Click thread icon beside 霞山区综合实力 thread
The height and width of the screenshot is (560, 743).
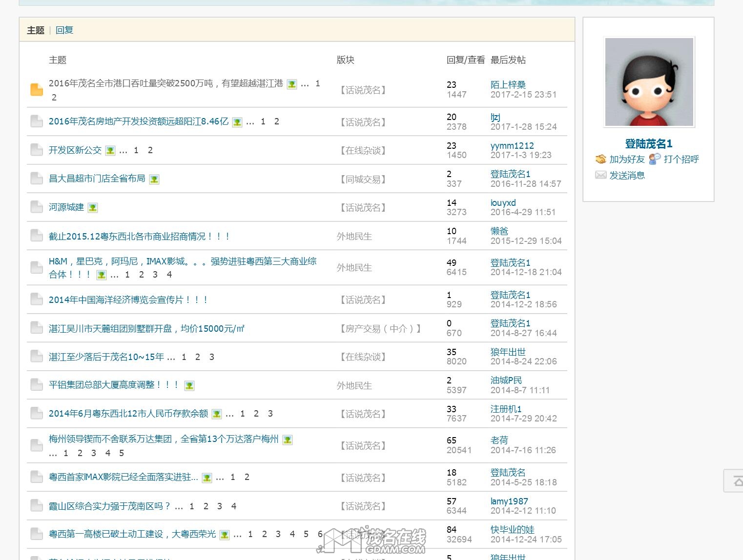tap(37, 505)
